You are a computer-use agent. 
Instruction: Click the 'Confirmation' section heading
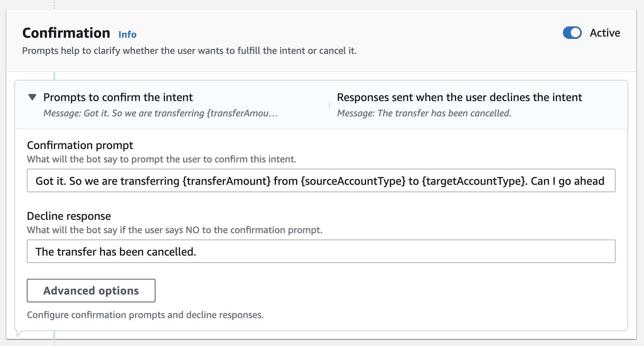click(x=66, y=33)
